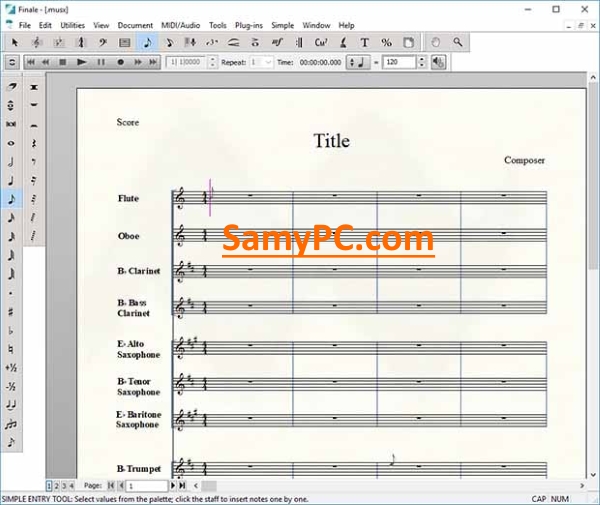Select the Key Signature tool
The height and width of the screenshot is (505, 600).
[59, 42]
